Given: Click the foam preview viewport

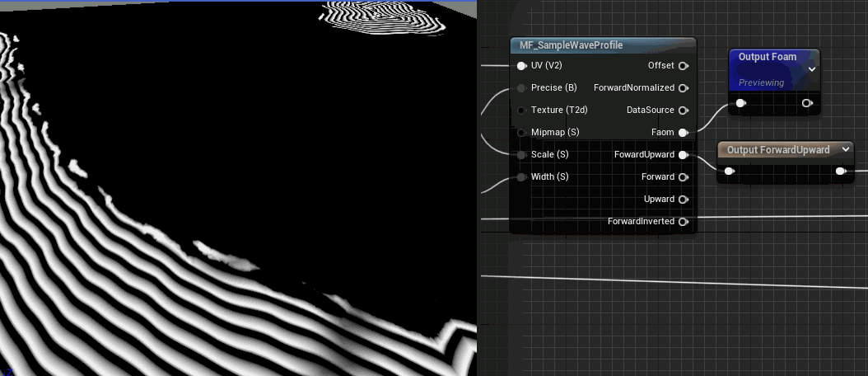Looking at the screenshot, I should (238, 189).
